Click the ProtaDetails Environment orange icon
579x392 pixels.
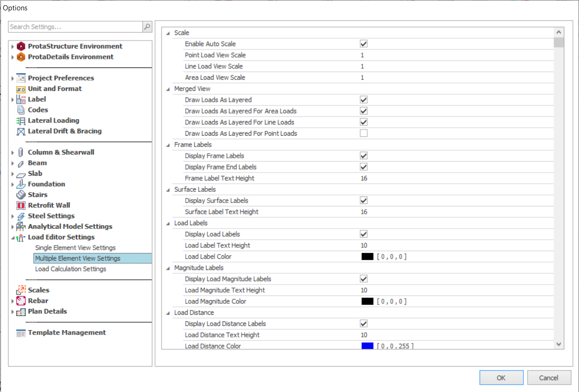21,57
